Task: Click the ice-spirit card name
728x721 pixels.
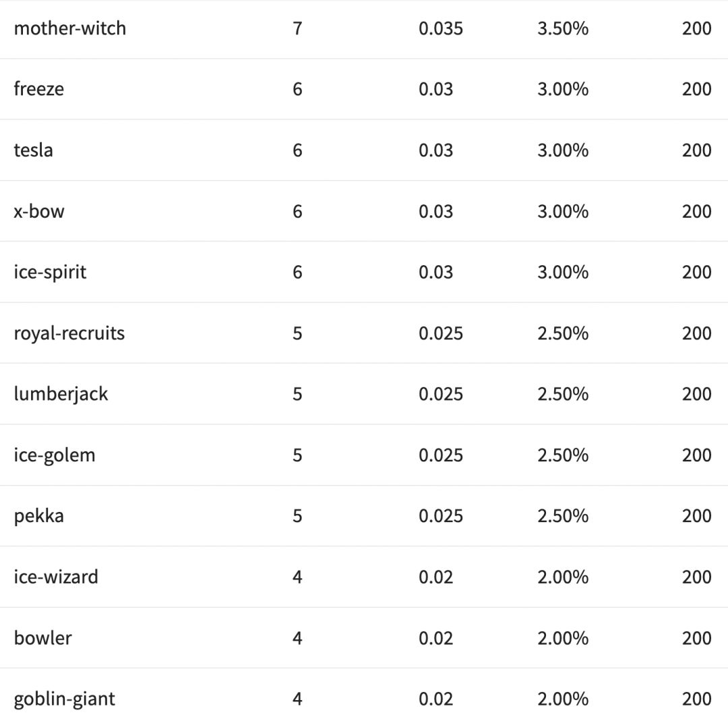Action: point(50,272)
